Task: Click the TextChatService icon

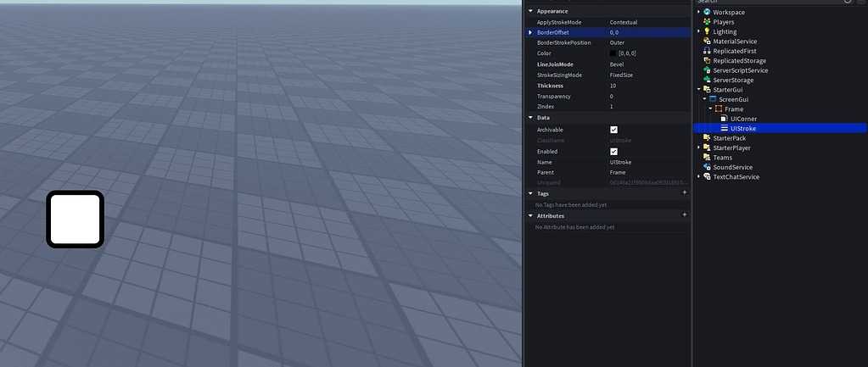Action: click(707, 176)
